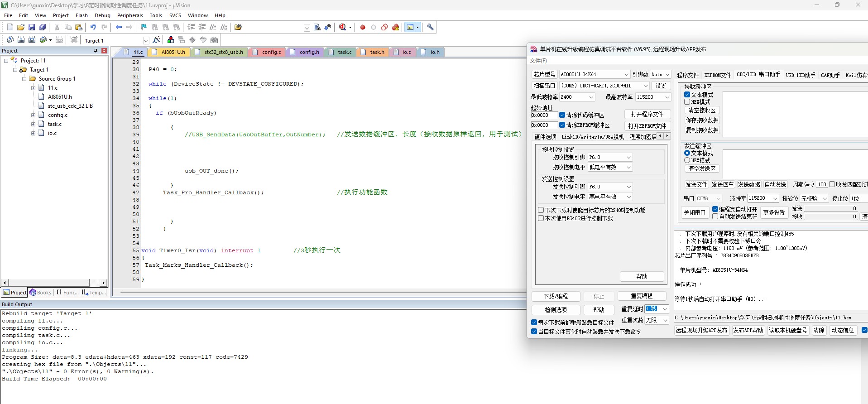The image size is (868, 404).
Task: Open the Peripherals menu
Action: point(129,15)
